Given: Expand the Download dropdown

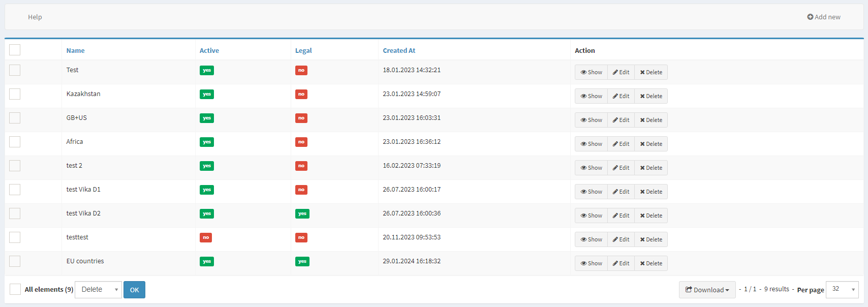Looking at the screenshot, I should 707,290.
